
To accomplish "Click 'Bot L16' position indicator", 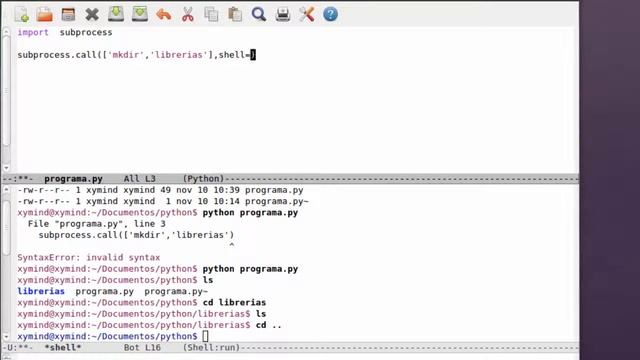I will point(142,348).
